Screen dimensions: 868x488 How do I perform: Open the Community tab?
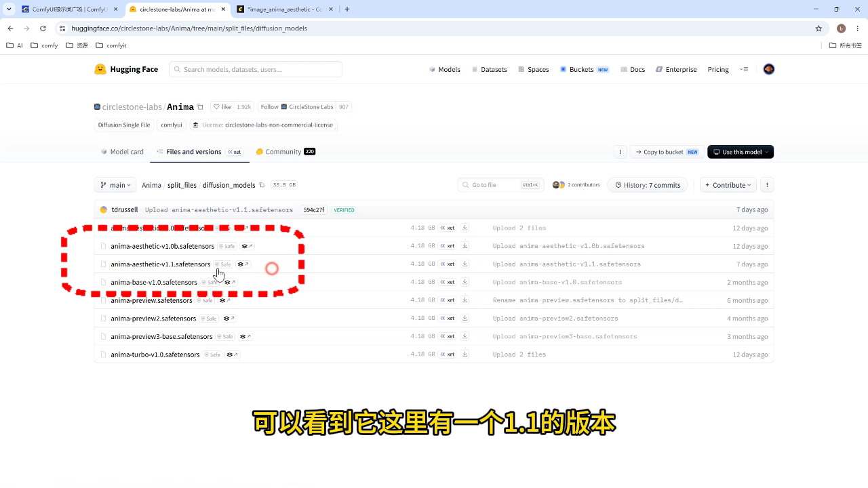(285, 152)
